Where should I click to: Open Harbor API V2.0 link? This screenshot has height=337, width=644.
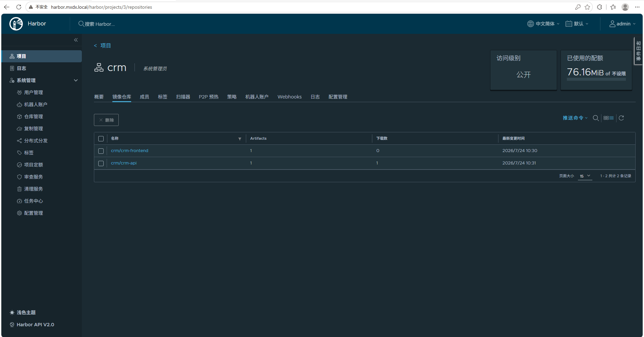(35, 325)
